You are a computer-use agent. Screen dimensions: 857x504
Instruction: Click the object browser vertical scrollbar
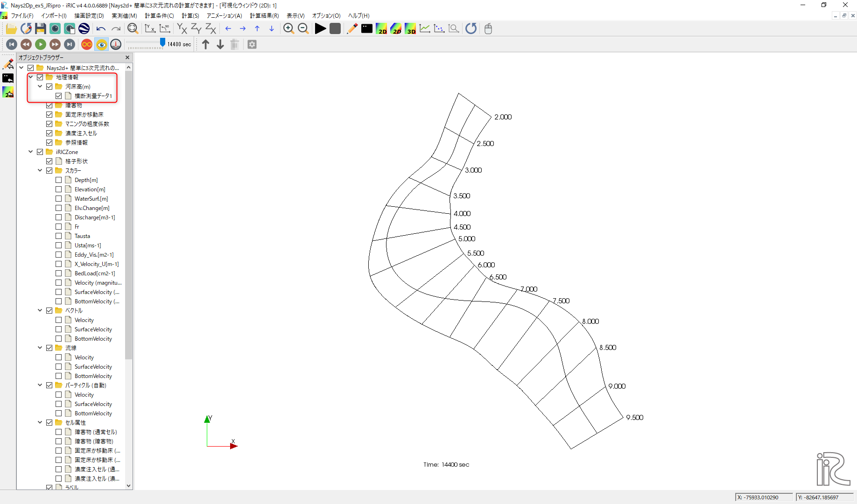pos(129,215)
